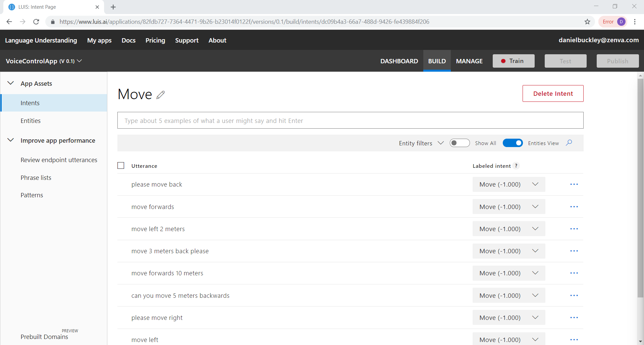Click the scroll-up arrow of the page scrollbar
The image size is (644, 345).
tap(640, 75)
